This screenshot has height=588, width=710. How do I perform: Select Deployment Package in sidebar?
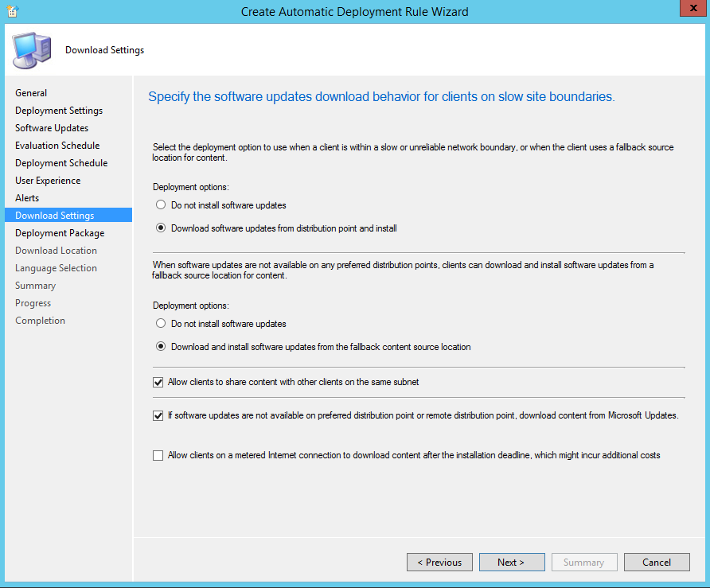point(60,233)
